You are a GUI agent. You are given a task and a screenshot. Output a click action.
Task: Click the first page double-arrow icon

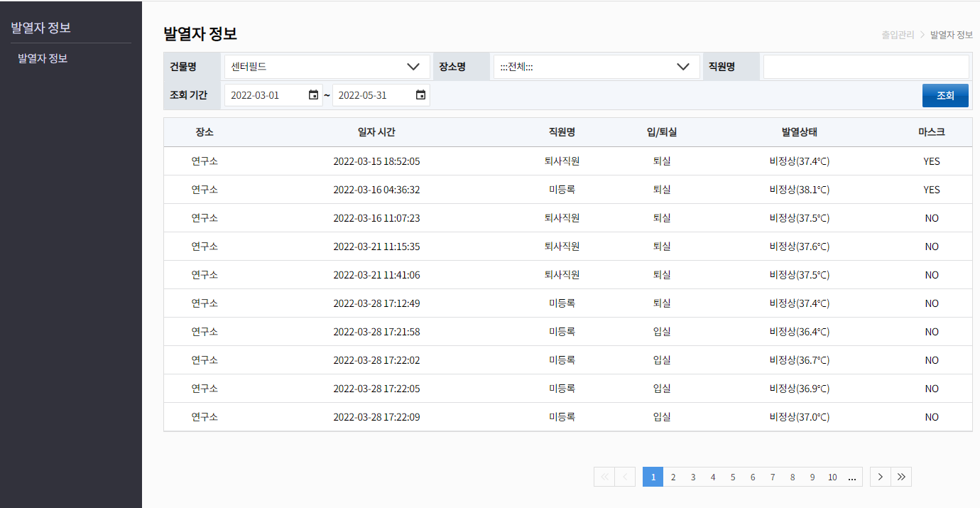(x=604, y=477)
